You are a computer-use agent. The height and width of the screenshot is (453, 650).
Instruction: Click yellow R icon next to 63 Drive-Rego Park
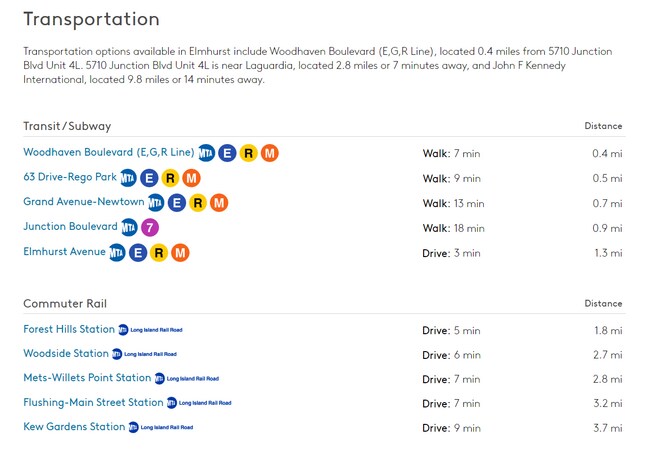tap(171, 178)
